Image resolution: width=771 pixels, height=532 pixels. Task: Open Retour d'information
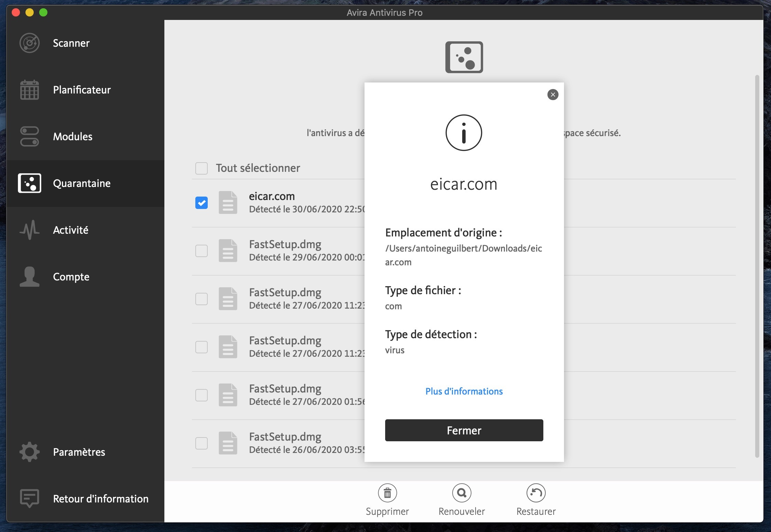tap(85, 499)
